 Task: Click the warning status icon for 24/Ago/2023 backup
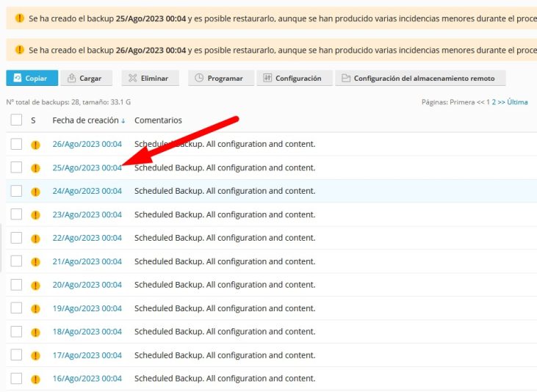(x=35, y=192)
